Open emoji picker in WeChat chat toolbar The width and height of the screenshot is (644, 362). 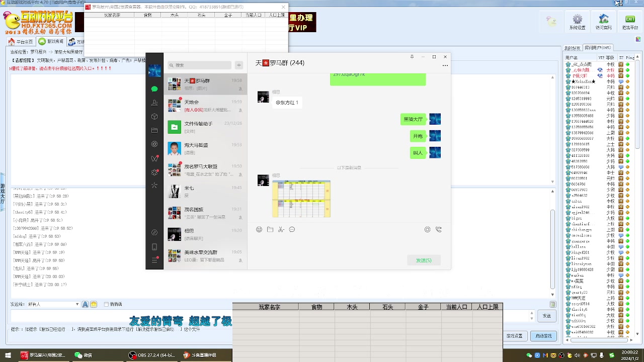259,229
